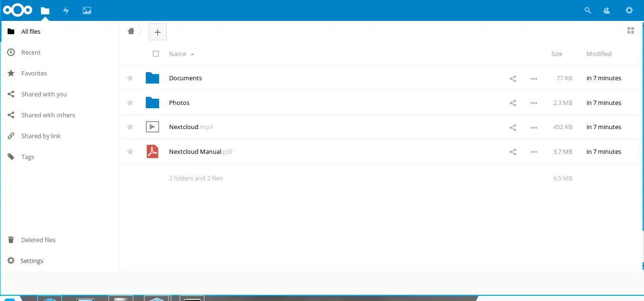
Task: Open the Documents folder name
Action: 185,78
